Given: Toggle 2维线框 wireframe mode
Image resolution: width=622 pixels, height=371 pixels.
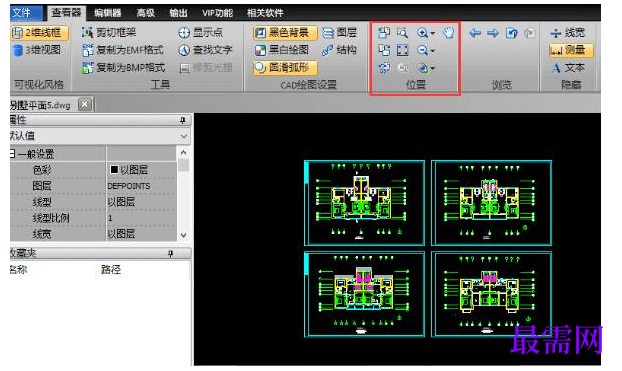Looking at the screenshot, I should tap(40, 33).
